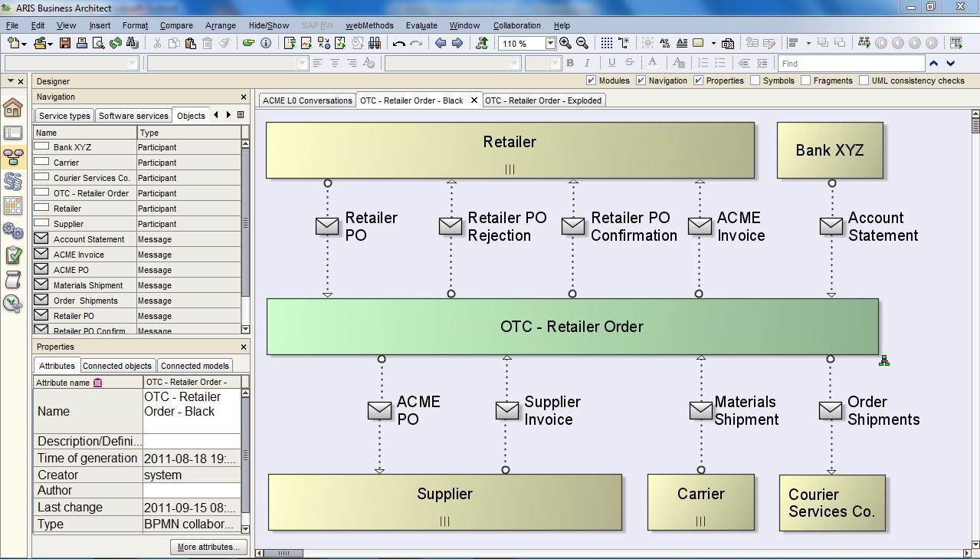The height and width of the screenshot is (559, 980).
Task: Open the Collaboration menu
Action: pyautogui.click(x=516, y=25)
